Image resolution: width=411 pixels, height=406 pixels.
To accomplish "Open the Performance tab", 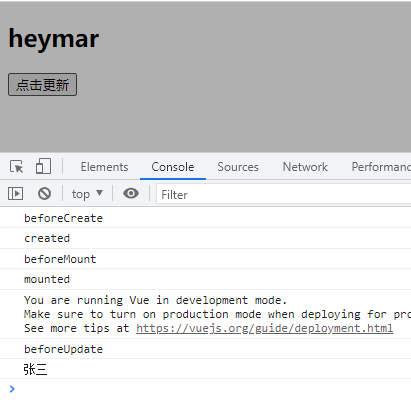I will point(381,167).
